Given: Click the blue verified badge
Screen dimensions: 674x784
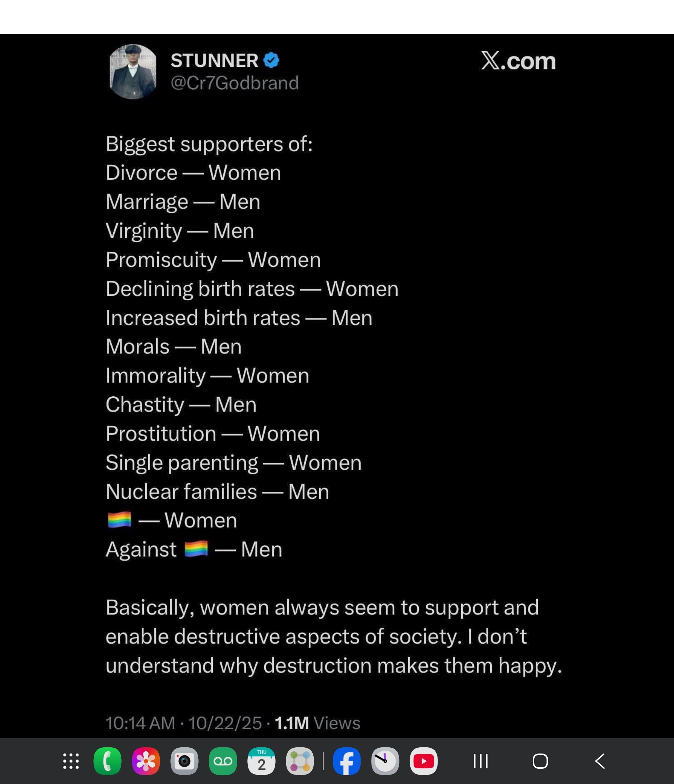Looking at the screenshot, I should tap(271, 61).
